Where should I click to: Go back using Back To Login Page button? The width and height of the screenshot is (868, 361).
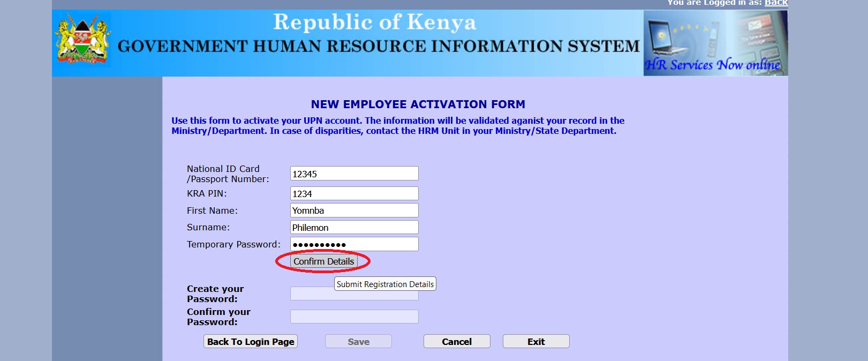point(251,342)
